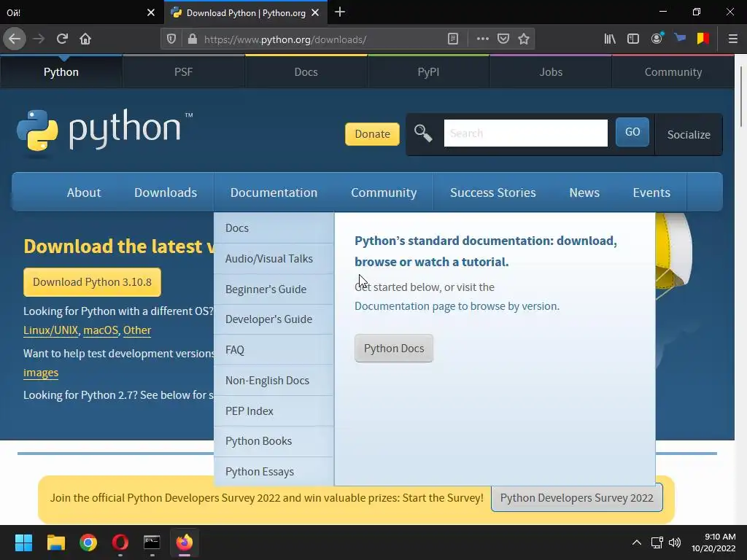Open Community in the main navigation bar
747x560 pixels.
(x=384, y=192)
